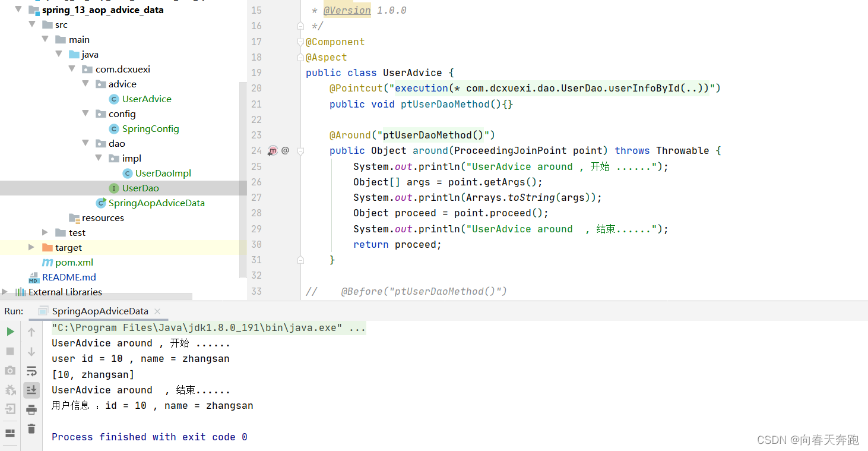Fold the end of around method on line 31
The height and width of the screenshot is (451, 868).
coord(300,260)
